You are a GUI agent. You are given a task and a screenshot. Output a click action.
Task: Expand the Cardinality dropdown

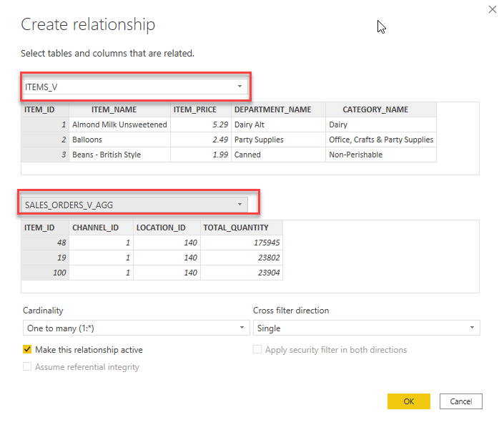point(135,328)
